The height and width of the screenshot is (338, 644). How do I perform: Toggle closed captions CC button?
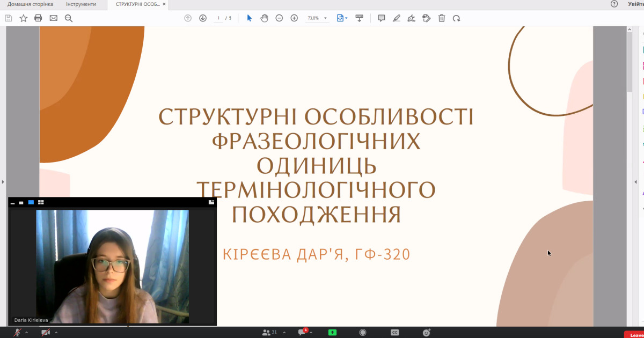point(395,333)
